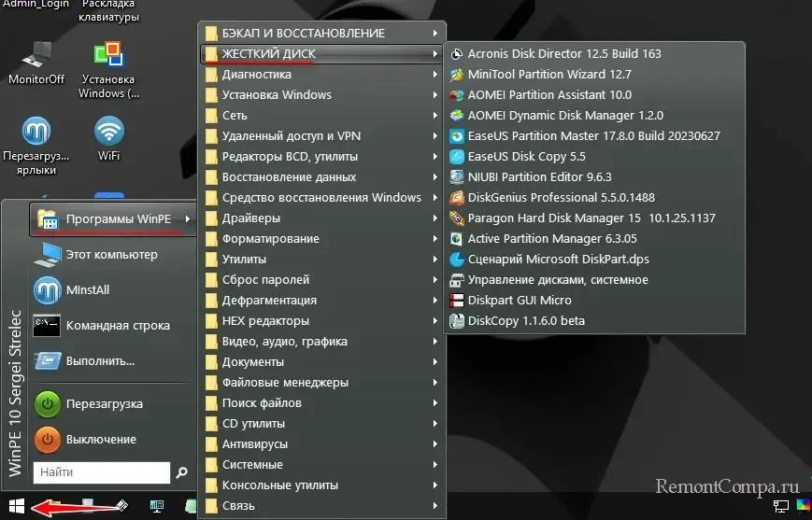Click the Diskpart GUI Micro icon
Image resolution: width=812 pixels, height=520 pixels.
click(x=457, y=301)
